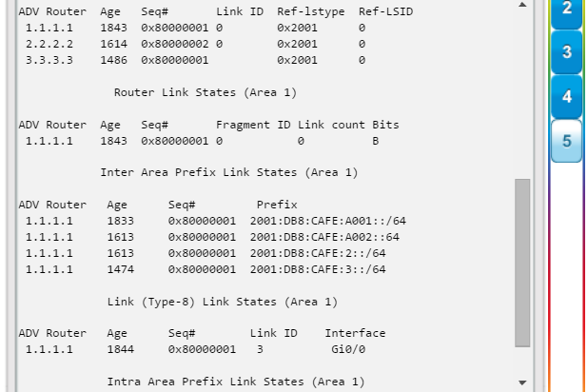Click the 2001:DB8:CAFE:3::/64 prefix line

click(x=318, y=269)
